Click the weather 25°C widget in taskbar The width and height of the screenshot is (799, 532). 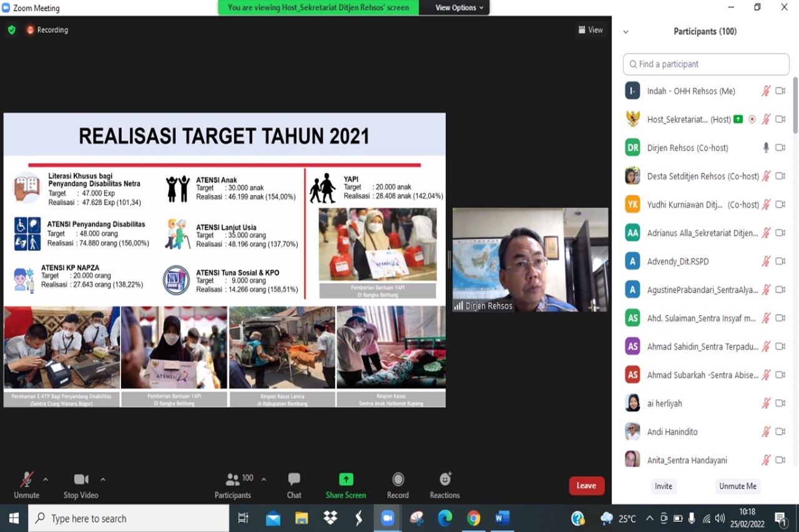click(x=618, y=518)
